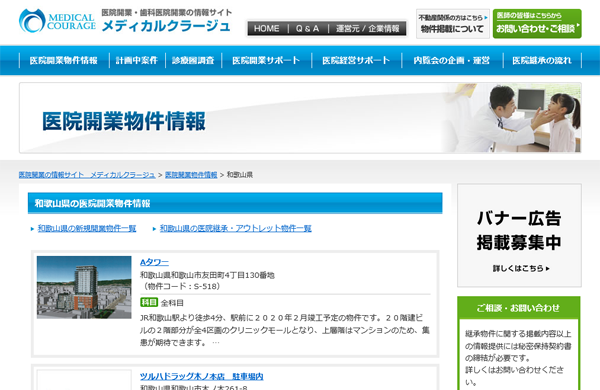Open ツルハドラッグ木ノ本店 駐車場内 link

[202, 377]
